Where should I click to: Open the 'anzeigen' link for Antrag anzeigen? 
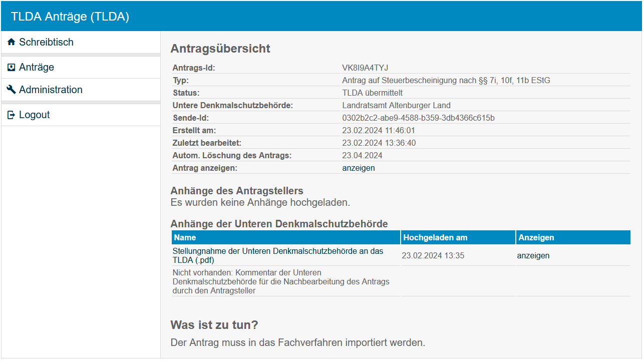[x=359, y=168]
